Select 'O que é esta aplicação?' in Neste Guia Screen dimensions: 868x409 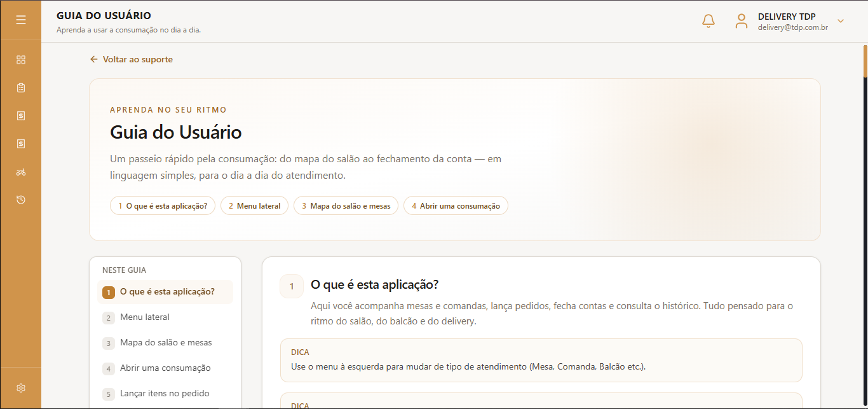165,292
